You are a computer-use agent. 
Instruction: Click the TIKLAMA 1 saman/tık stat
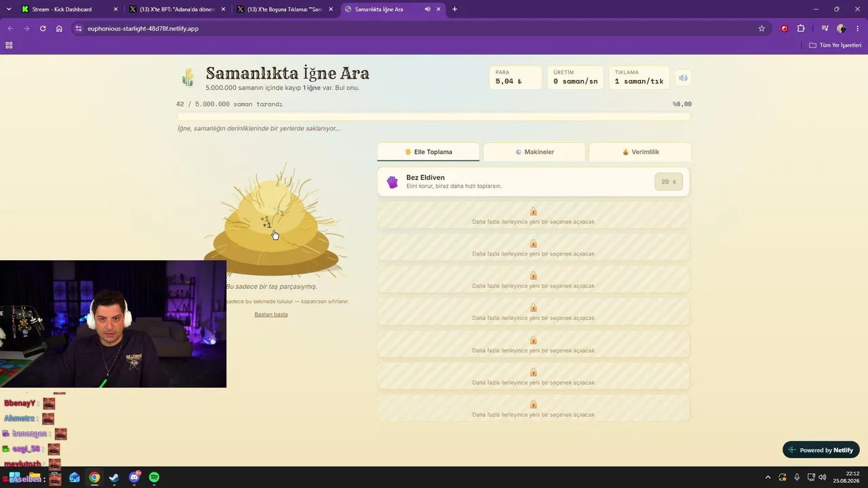point(639,77)
